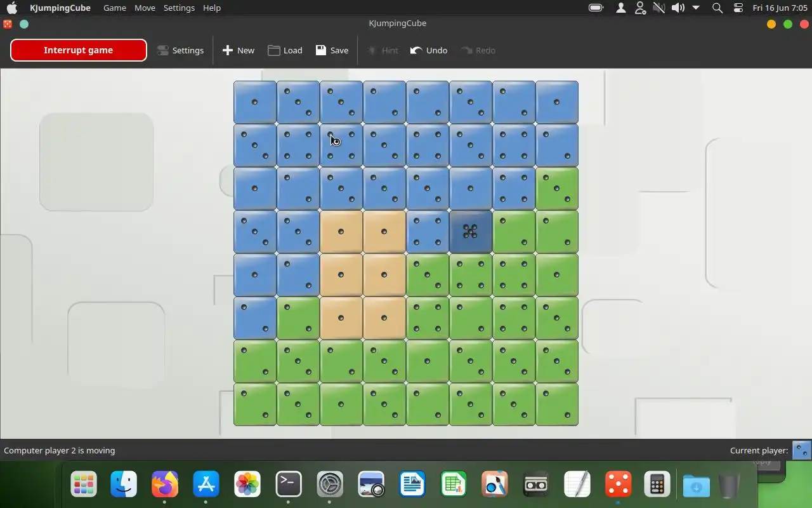Open Settings from the toolbar

[x=180, y=50]
